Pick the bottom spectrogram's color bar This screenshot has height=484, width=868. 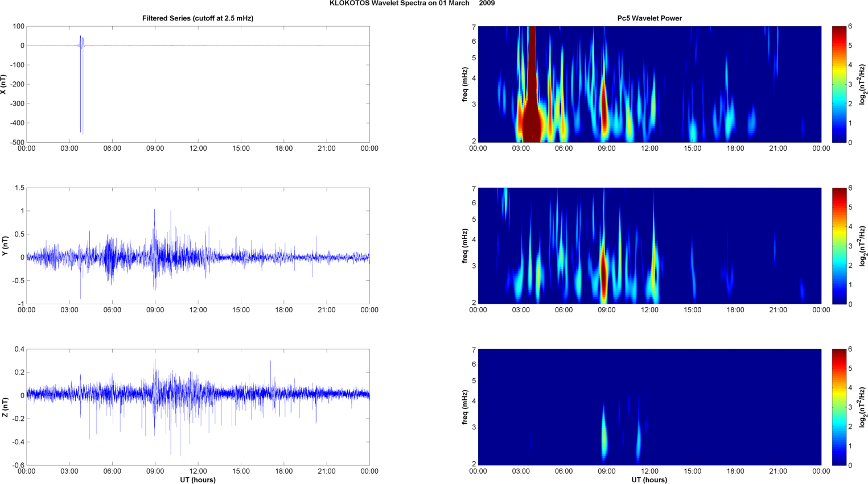click(x=839, y=407)
